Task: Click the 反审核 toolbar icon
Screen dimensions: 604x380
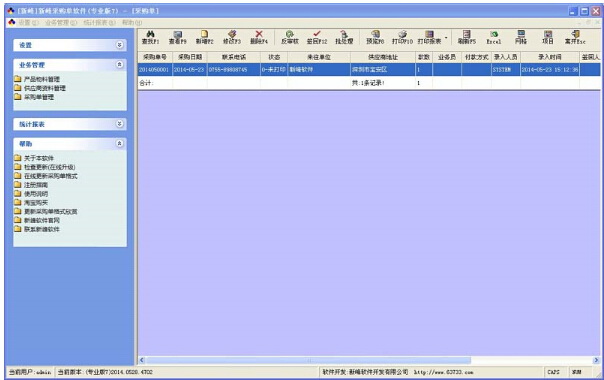Action: [x=290, y=37]
